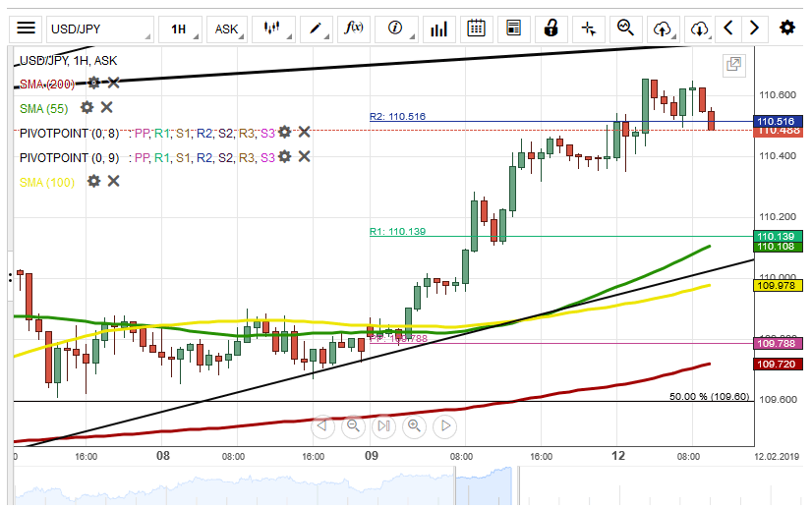The width and height of the screenshot is (812, 508).
Task: Click the calendar icon in toolbar
Action: [x=476, y=28]
